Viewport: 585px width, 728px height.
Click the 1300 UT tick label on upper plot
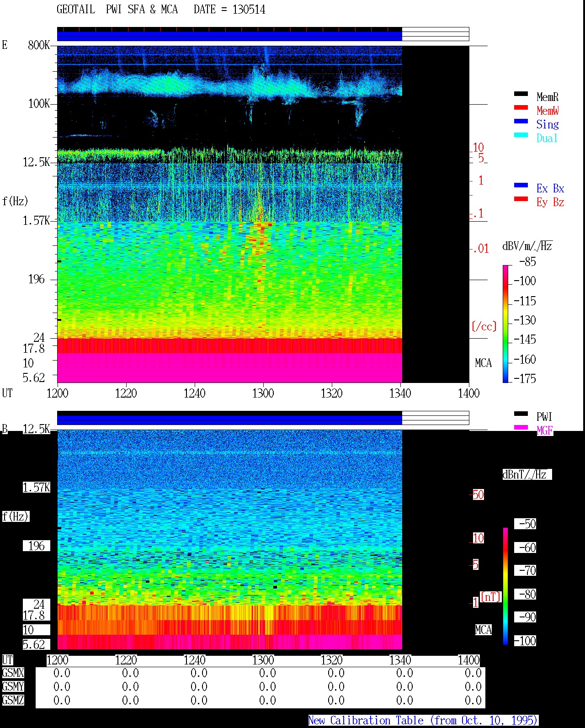[x=263, y=393]
